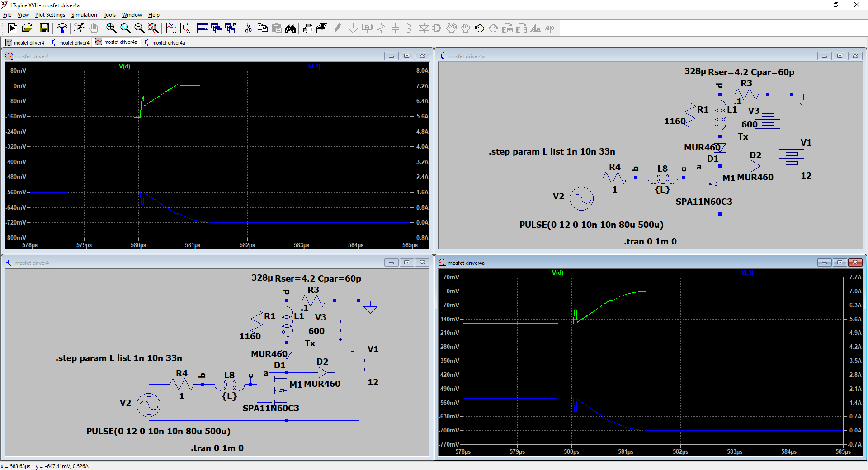Click the Find binoculars icon

tap(290, 28)
